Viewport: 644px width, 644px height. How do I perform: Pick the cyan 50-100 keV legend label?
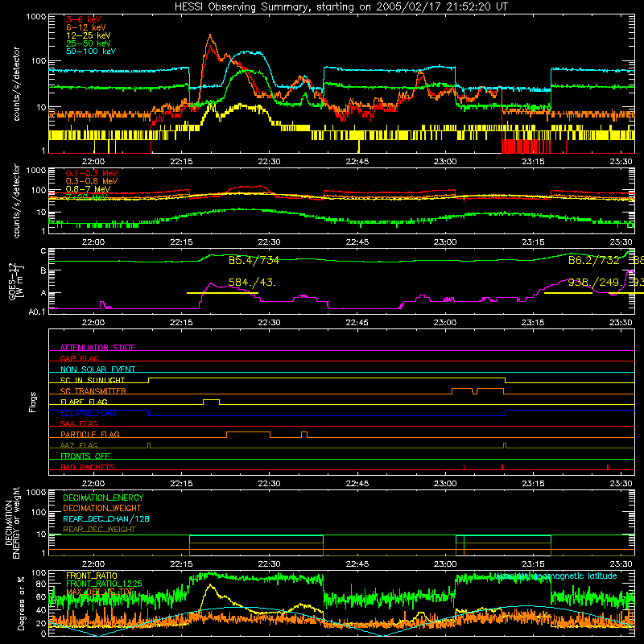click(91, 52)
